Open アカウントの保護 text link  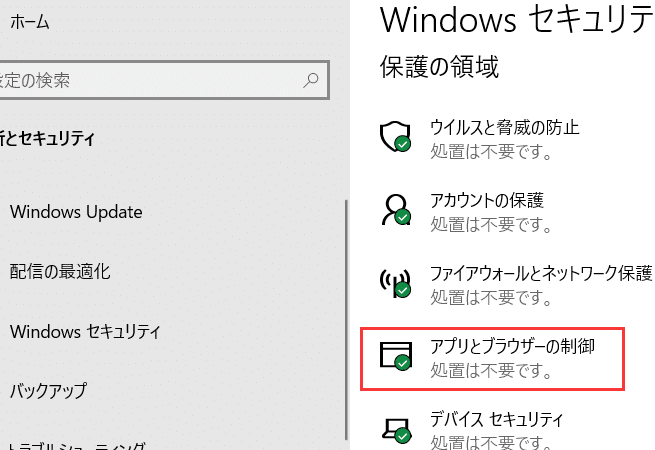click(x=486, y=200)
